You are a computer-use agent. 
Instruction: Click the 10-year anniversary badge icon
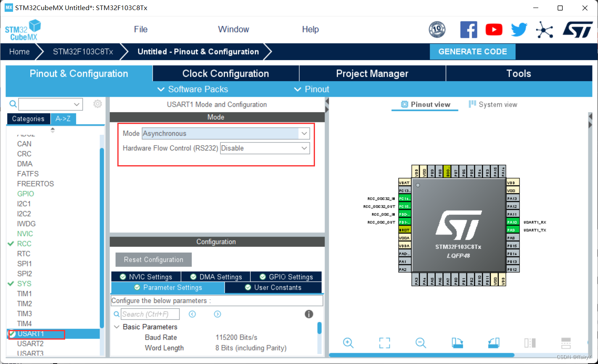coord(437,30)
